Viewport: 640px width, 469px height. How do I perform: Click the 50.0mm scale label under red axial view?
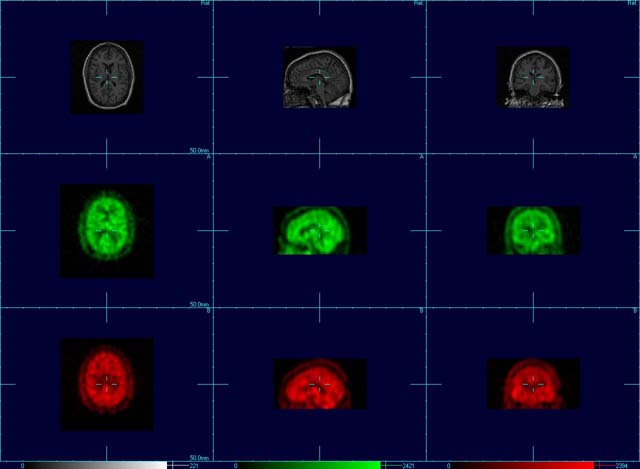(199, 458)
